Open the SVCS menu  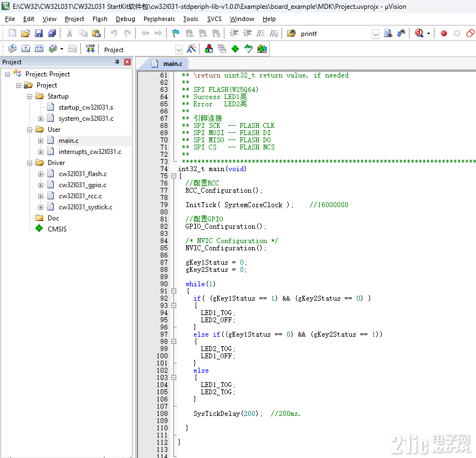point(214,19)
